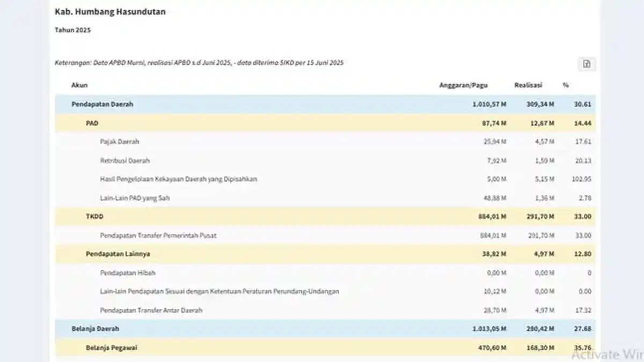Image resolution: width=644 pixels, height=362 pixels.
Task: Select Belanja Daerah budget 1.013,05 M
Action: 489,329
